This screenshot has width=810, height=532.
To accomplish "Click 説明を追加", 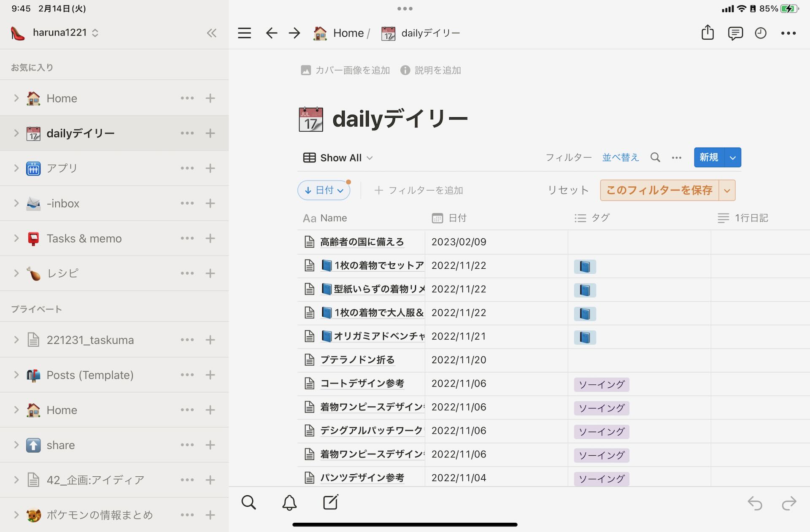I will tap(430, 70).
